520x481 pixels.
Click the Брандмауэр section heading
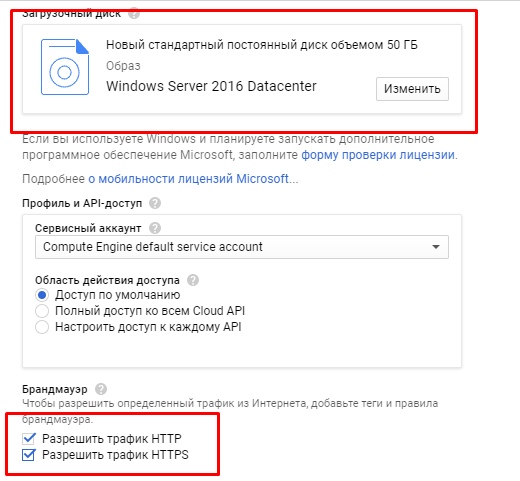coord(55,389)
